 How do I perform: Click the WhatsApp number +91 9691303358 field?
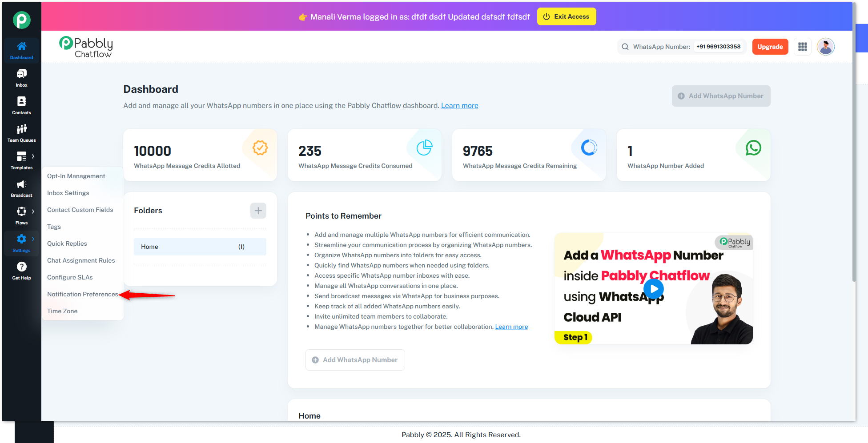pyautogui.click(x=719, y=47)
